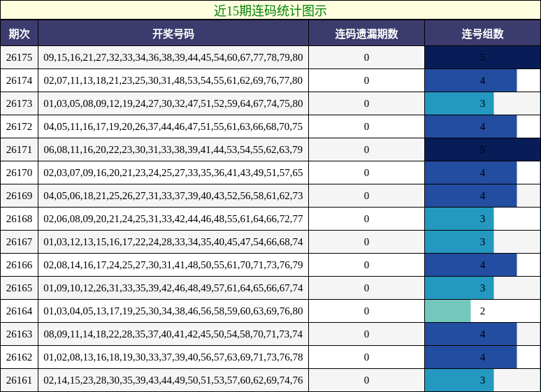Click the bar valued 3 in row 26167
The height and width of the screenshot is (392, 541).
pos(459,242)
